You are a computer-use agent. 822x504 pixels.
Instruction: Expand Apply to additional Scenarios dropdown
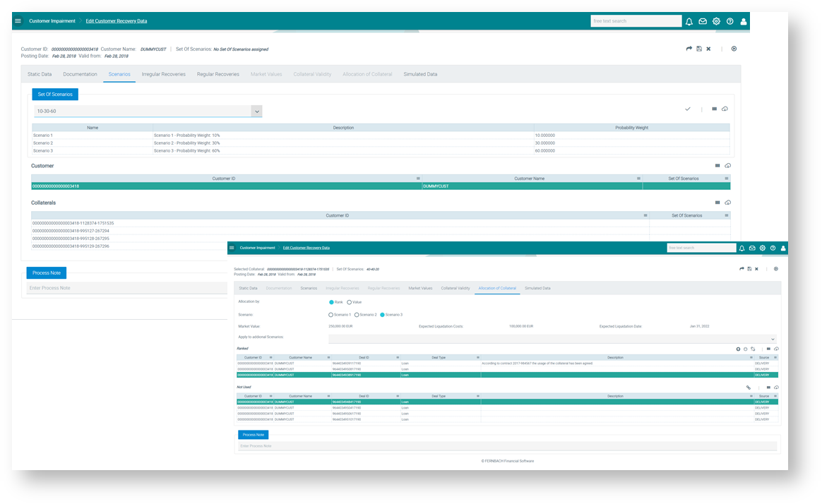(x=773, y=340)
